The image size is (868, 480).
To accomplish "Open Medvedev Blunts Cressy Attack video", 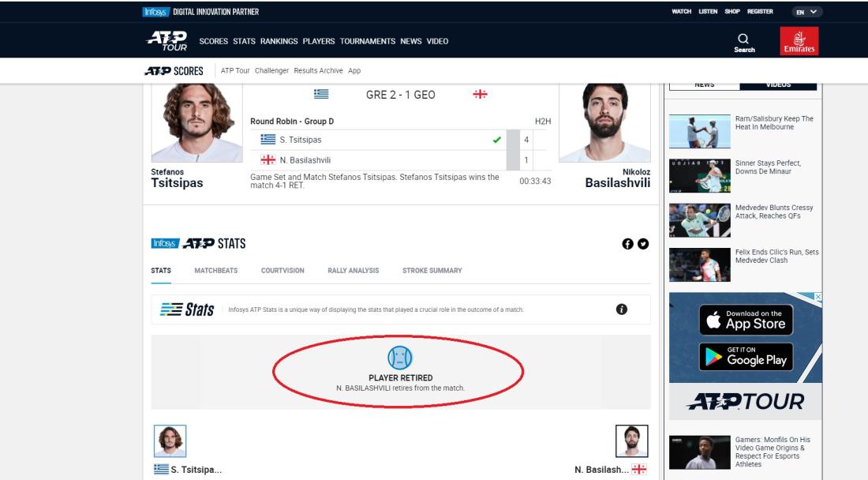I will 700,220.
